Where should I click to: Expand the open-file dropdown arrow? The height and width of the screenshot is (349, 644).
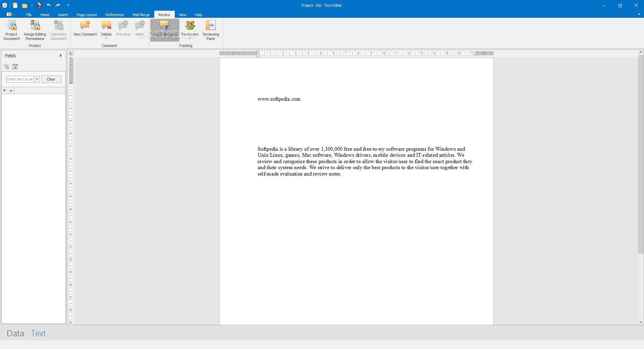tap(32, 5)
